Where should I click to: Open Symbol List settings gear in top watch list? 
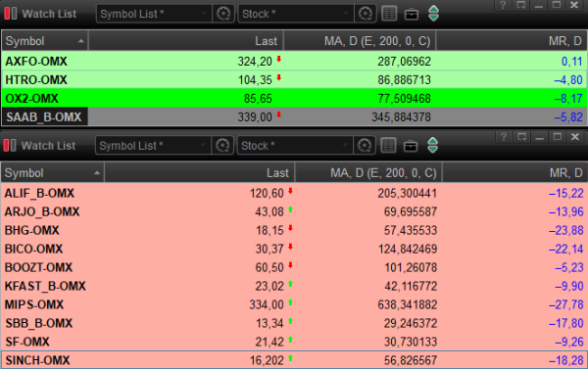pyautogui.click(x=223, y=14)
